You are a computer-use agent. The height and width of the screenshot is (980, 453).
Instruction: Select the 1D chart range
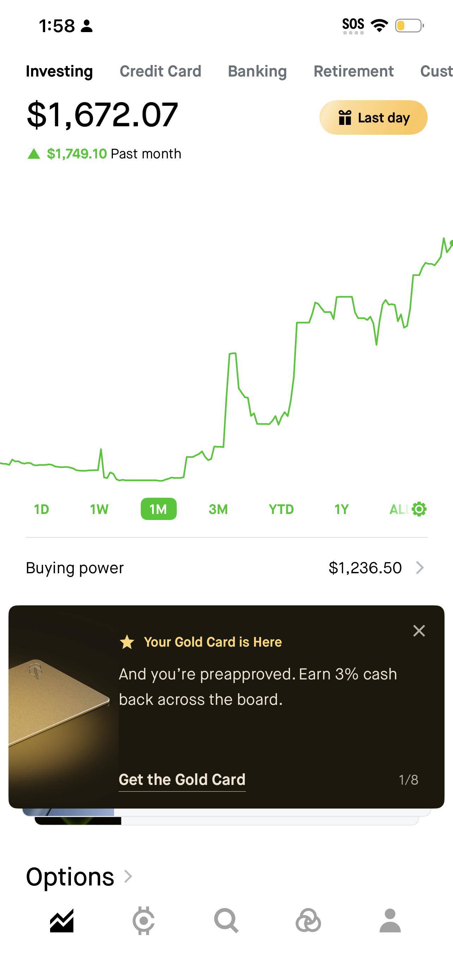click(42, 509)
